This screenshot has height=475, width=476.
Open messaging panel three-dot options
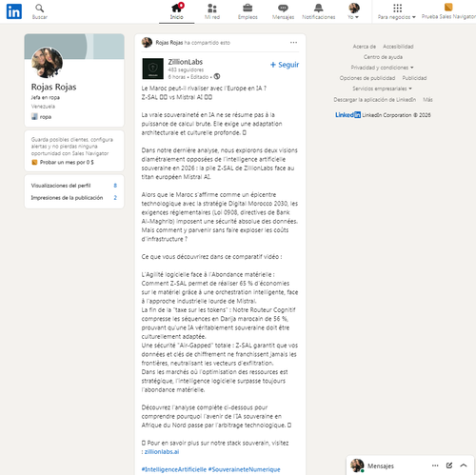click(435, 465)
